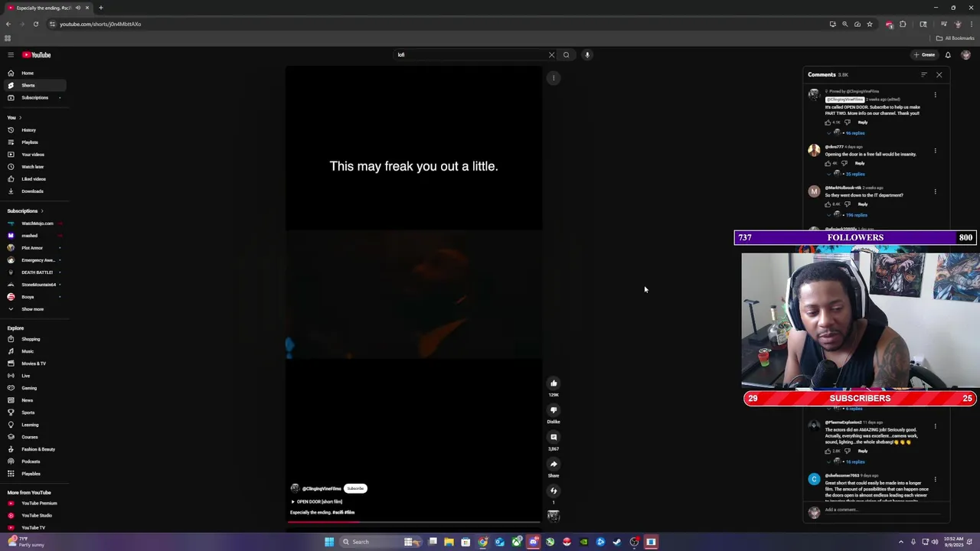This screenshot has width=980, height=551.
Task: Open the WatchMojo.com subscription
Action: point(34,223)
